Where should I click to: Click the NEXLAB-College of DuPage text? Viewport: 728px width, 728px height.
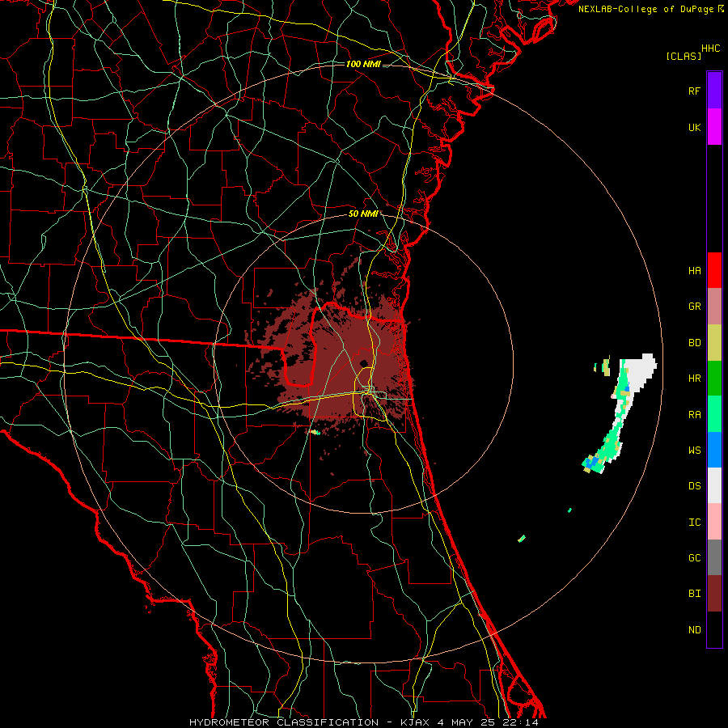(645, 9)
